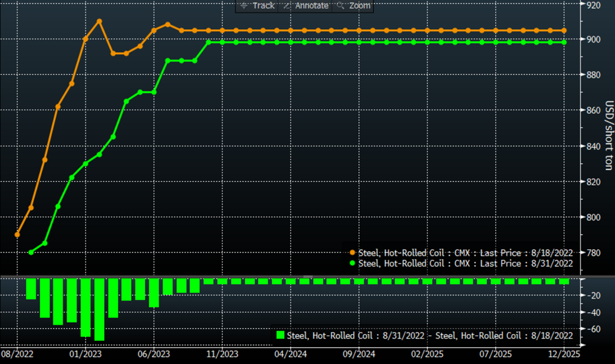Click the 900 value on the price axis

click(593, 39)
